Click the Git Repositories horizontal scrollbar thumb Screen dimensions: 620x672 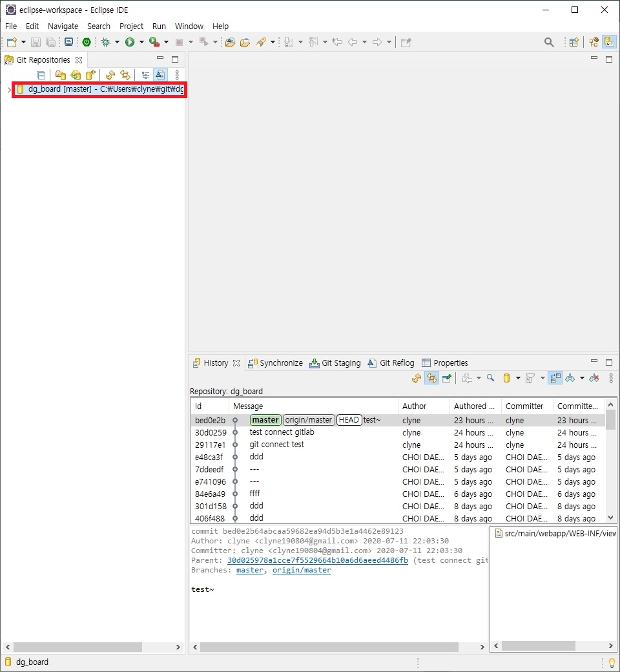pos(77,647)
